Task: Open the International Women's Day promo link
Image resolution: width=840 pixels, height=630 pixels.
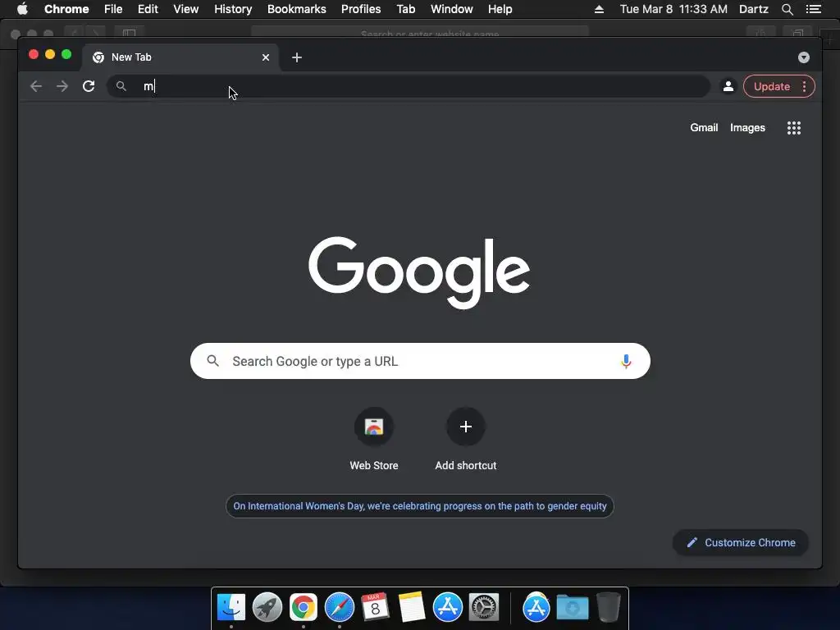Action: click(420, 506)
